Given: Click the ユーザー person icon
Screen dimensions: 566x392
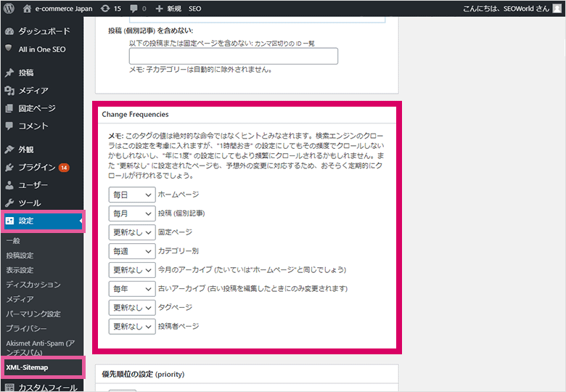Looking at the screenshot, I should (x=9, y=185).
